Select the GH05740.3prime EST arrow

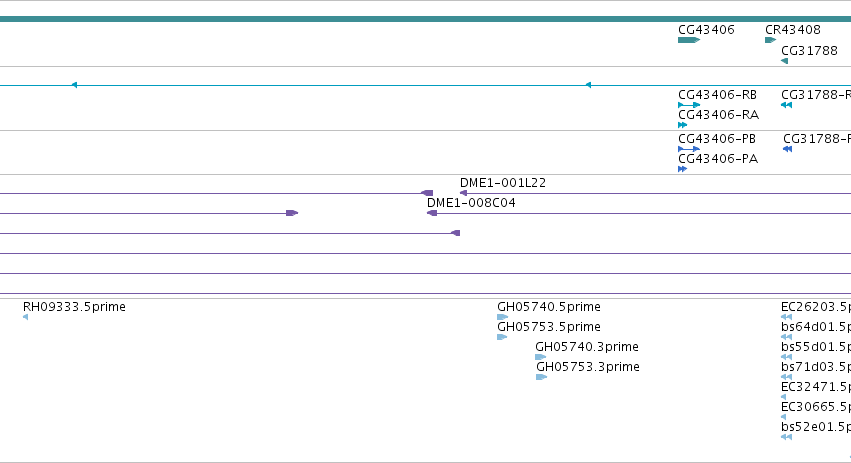pyautogui.click(x=541, y=357)
